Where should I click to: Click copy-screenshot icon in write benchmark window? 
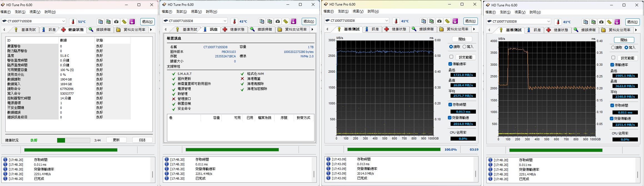click(593, 22)
